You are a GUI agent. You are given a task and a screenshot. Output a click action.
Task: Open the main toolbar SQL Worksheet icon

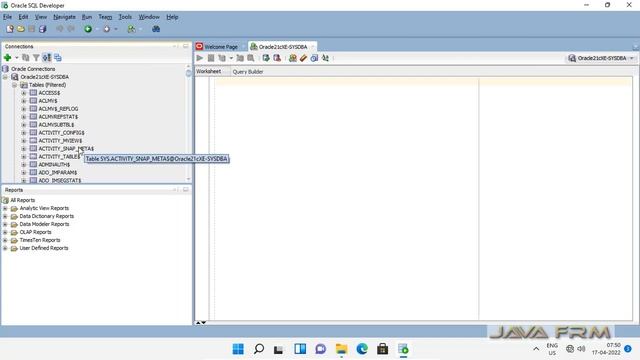[x=131, y=29]
